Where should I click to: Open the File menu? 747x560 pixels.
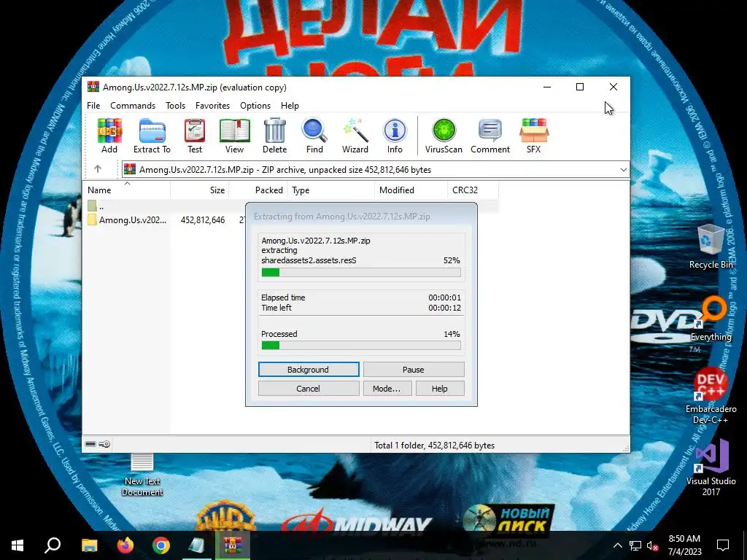(x=93, y=105)
